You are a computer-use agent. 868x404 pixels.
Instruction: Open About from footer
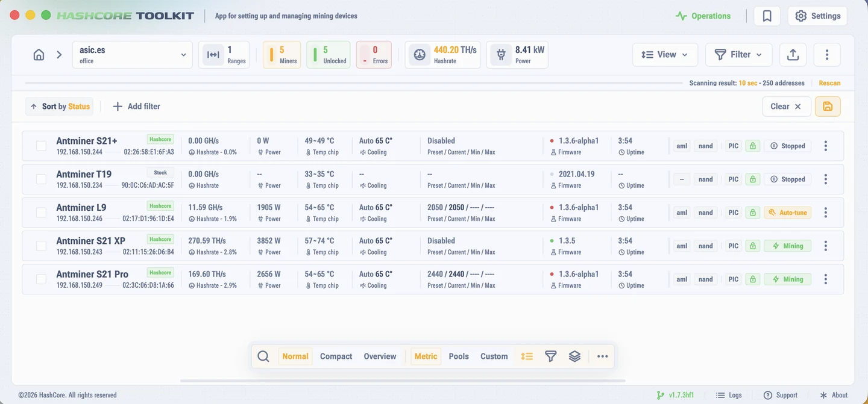(834, 395)
